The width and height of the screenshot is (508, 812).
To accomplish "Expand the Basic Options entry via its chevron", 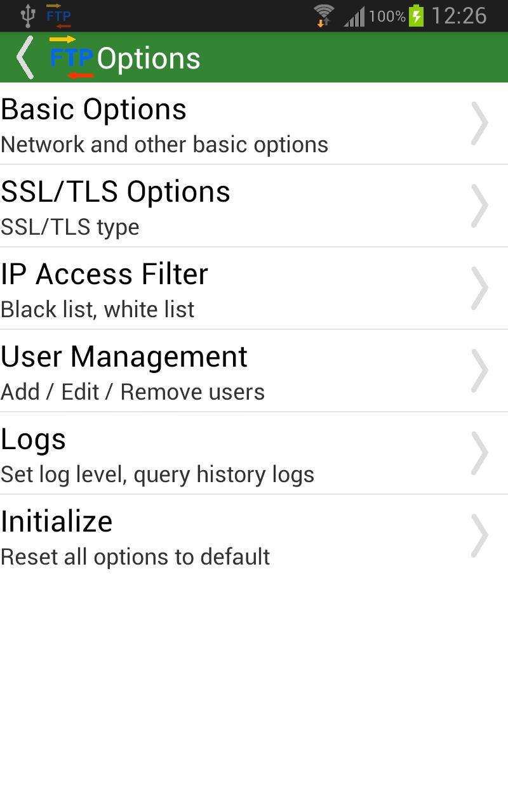I will [481, 122].
